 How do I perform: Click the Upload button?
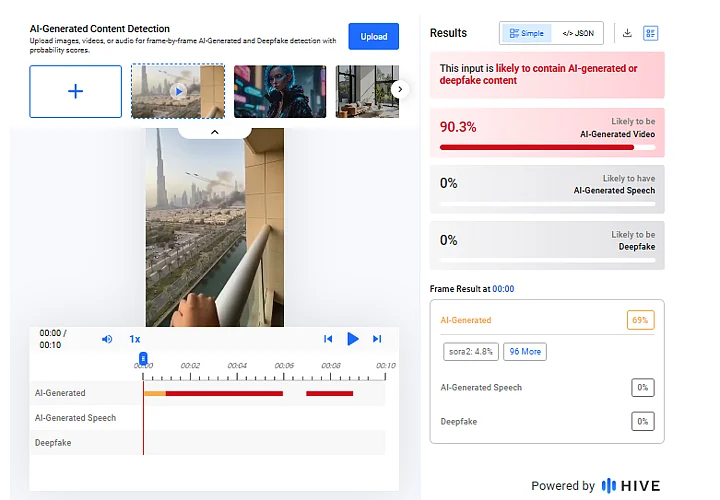click(x=373, y=37)
